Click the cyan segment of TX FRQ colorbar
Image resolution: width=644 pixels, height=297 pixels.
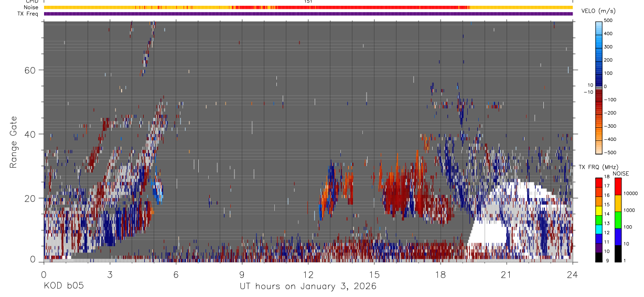pos(599,228)
